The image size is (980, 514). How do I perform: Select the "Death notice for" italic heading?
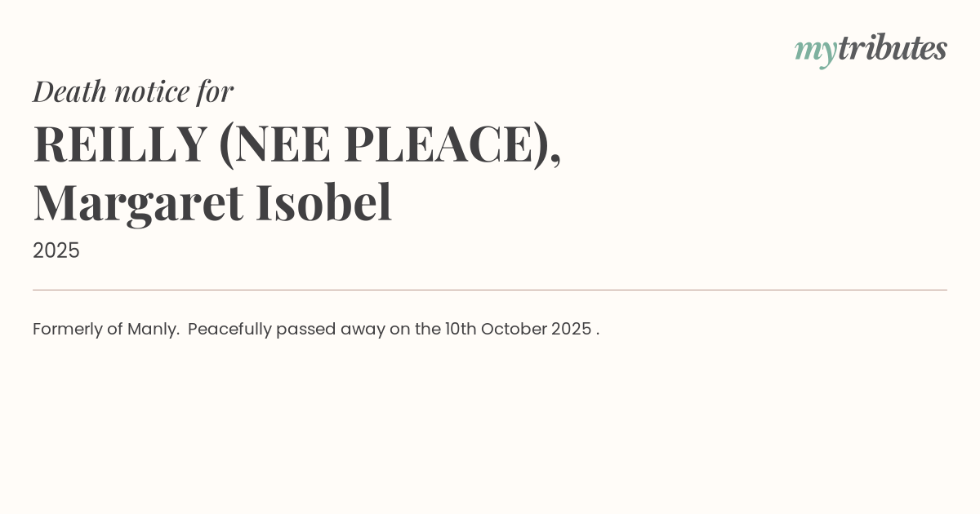pyautogui.click(x=133, y=91)
